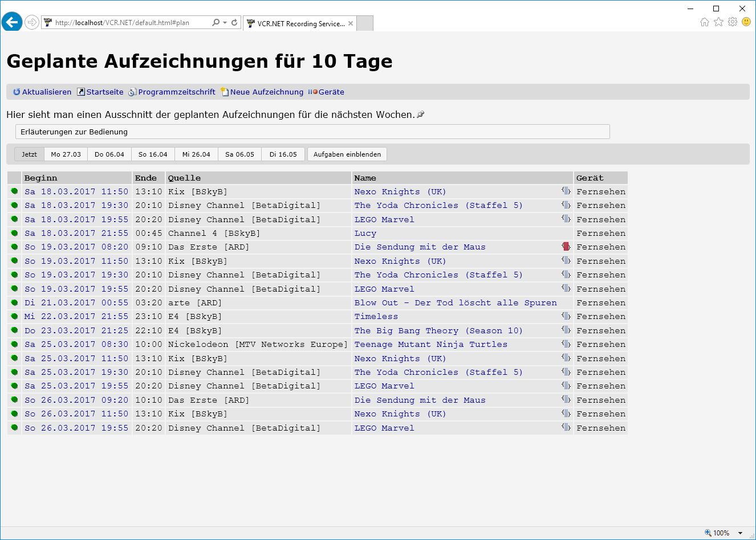The image size is (756, 540).
Task: Click the red exception icon for Die Sendung mit der Maus
Action: click(x=566, y=247)
